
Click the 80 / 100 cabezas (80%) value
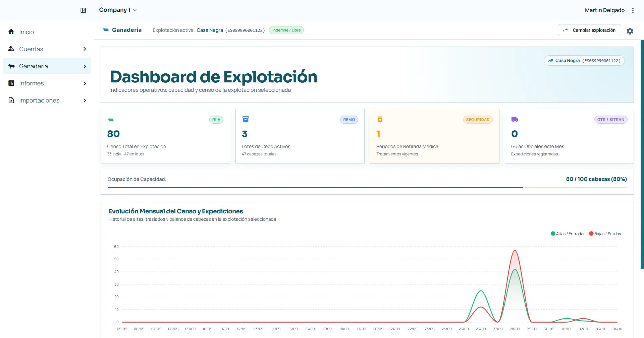pyautogui.click(x=596, y=179)
